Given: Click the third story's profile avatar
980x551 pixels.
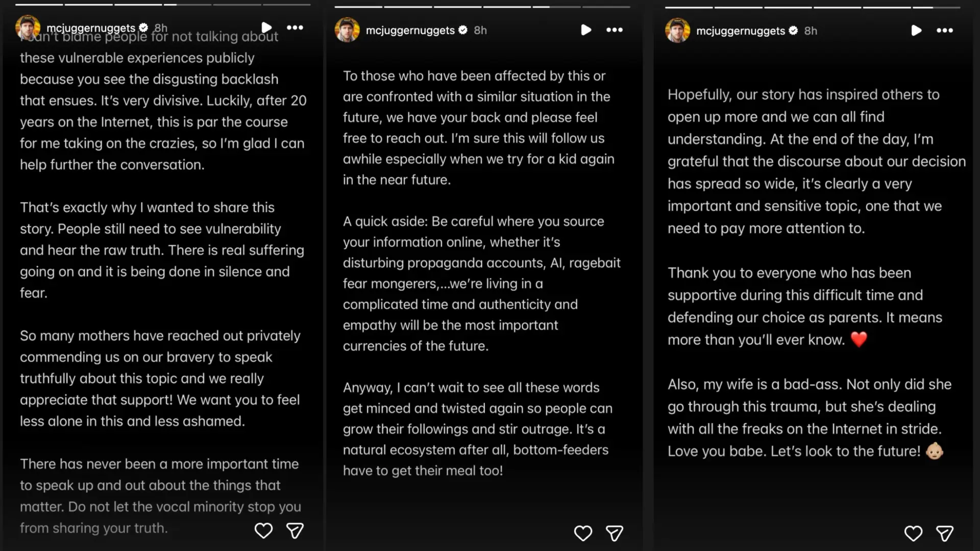Looking at the screenshot, I should 677,31.
